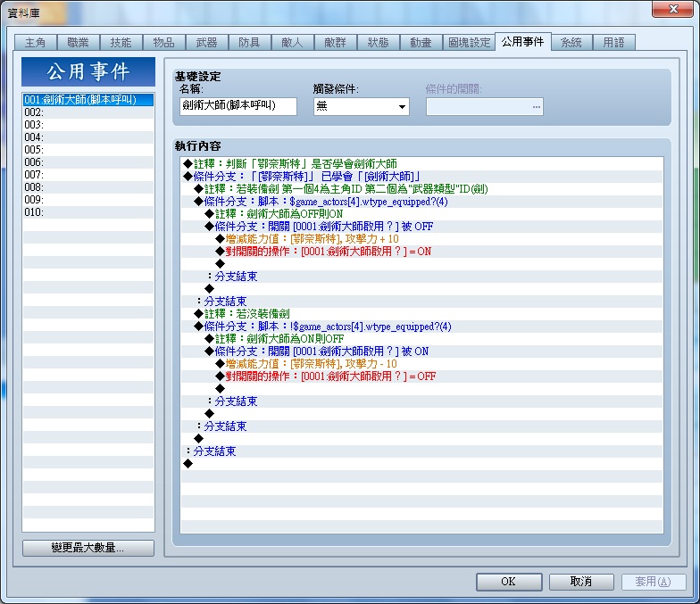Image resolution: width=700 pixels, height=604 pixels.
Task: Close the 資料庫 window
Action: [673, 9]
